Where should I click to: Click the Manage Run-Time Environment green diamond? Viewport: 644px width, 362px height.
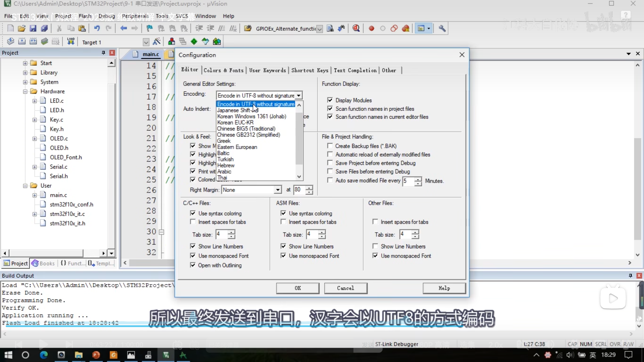(x=194, y=41)
